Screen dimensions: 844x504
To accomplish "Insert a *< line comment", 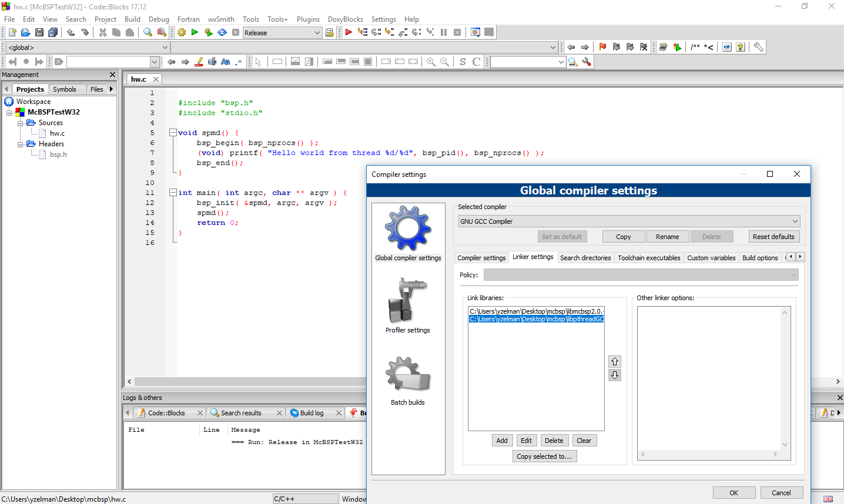I will click(x=709, y=47).
